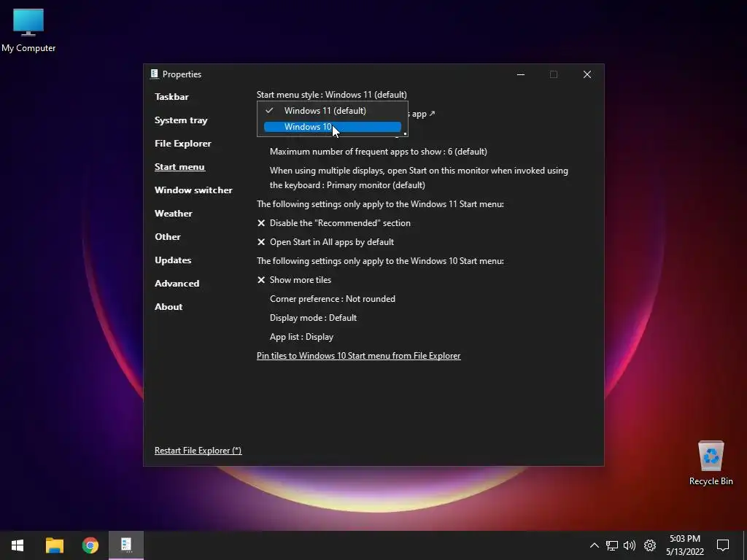747x560 pixels.
Task: Click the Properties window title icon
Action: tap(154, 74)
